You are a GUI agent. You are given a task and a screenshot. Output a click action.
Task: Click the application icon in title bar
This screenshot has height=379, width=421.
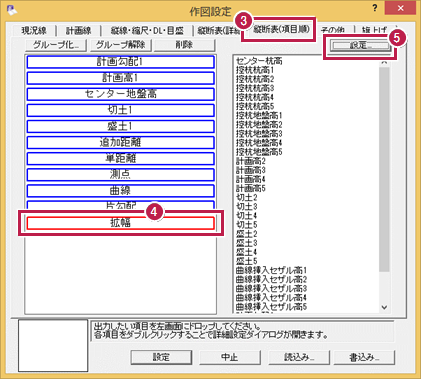point(12,10)
